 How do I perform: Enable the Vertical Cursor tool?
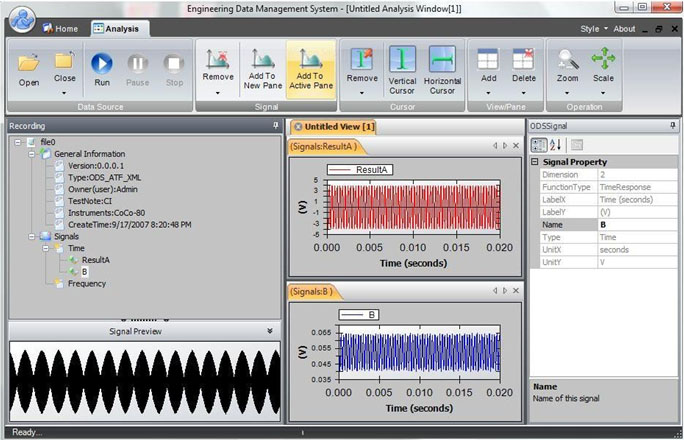coord(402,70)
